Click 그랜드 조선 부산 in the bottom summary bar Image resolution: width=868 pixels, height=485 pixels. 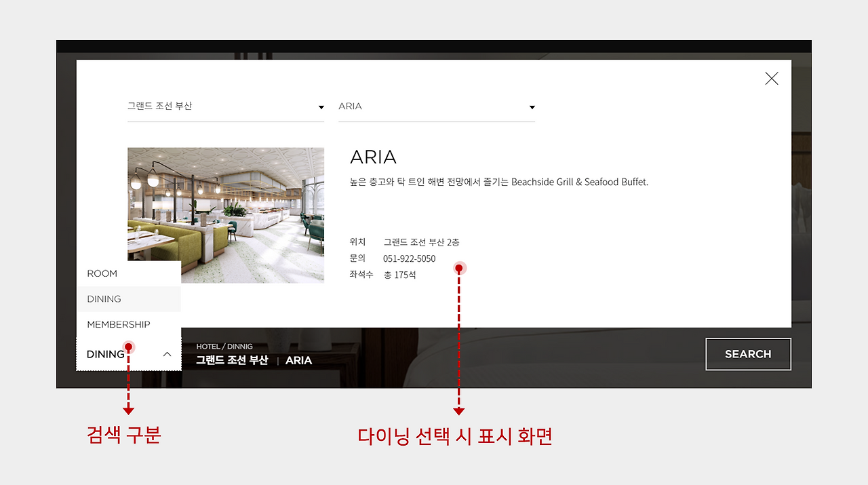(232, 360)
